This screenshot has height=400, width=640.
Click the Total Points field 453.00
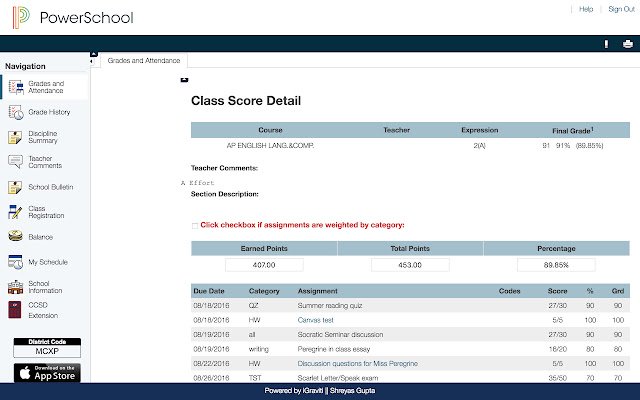pos(410,265)
